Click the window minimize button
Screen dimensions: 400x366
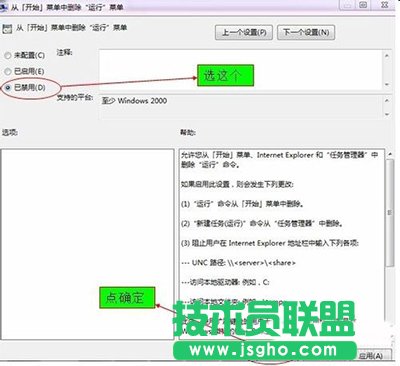click(347, 5)
